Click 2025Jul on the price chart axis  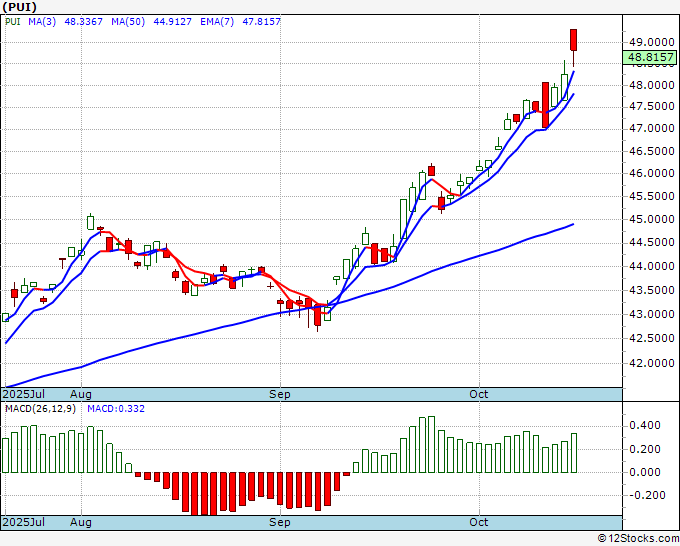24,394
